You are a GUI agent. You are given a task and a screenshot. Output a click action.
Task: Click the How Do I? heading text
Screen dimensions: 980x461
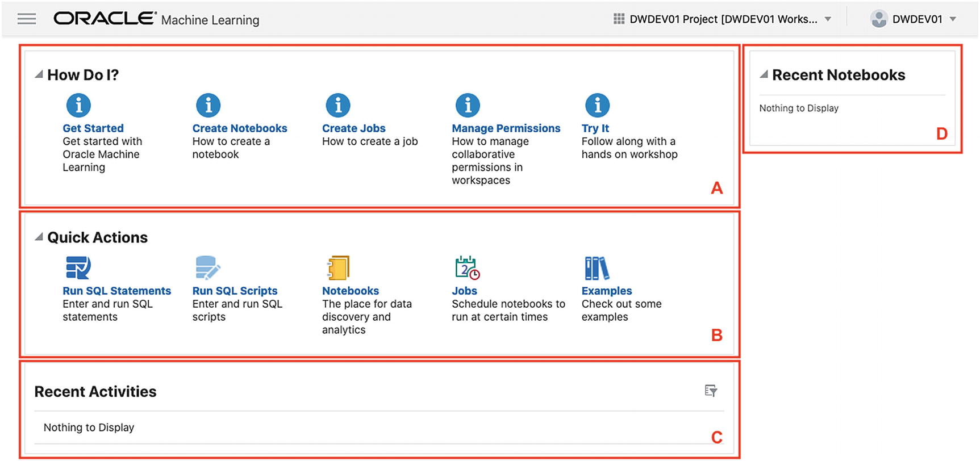83,75
